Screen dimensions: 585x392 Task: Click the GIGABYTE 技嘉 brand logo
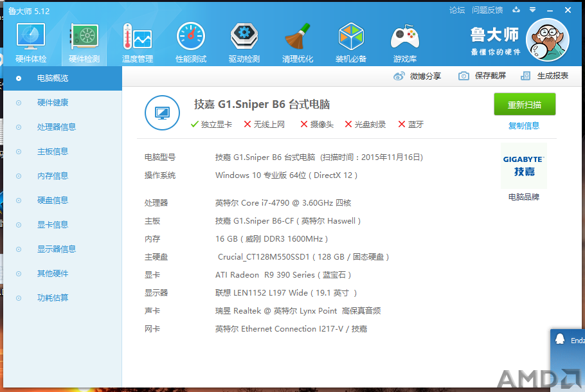(x=524, y=166)
